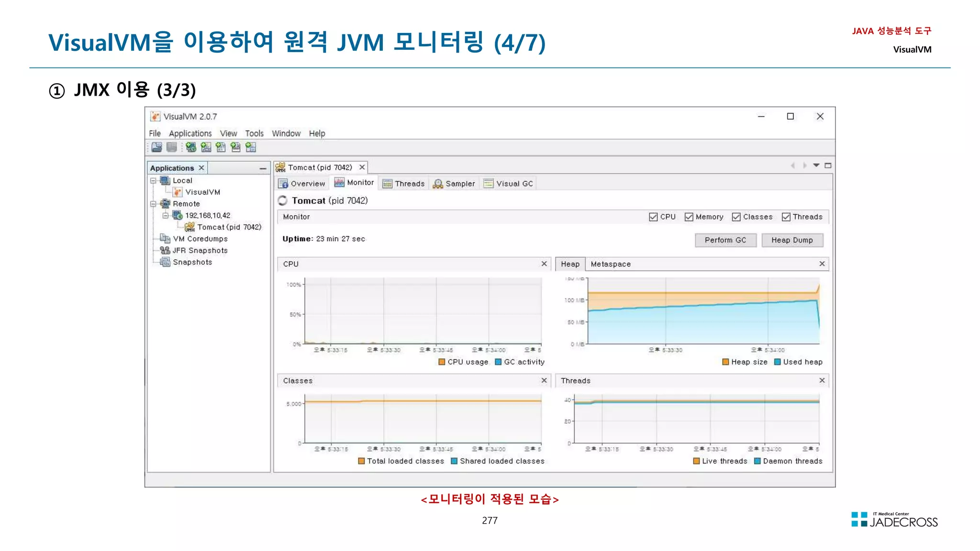Screen dimensions: 980x551
Task: Close the Classes graph panel
Action: coord(544,380)
